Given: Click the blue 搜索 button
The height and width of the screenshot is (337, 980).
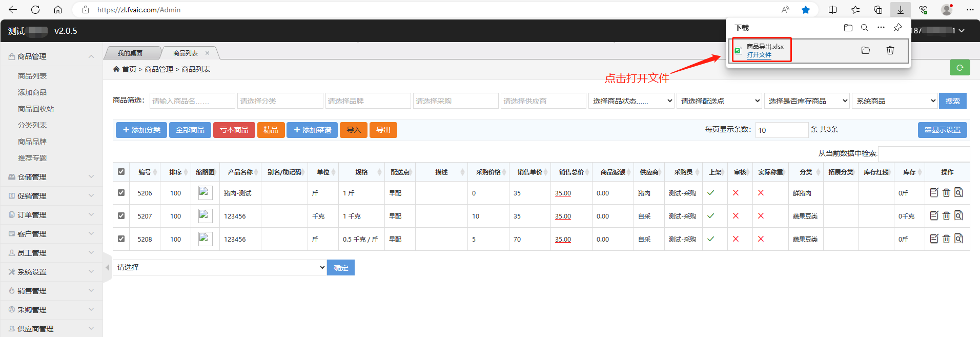Looking at the screenshot, I should click(x=952, y=101).
